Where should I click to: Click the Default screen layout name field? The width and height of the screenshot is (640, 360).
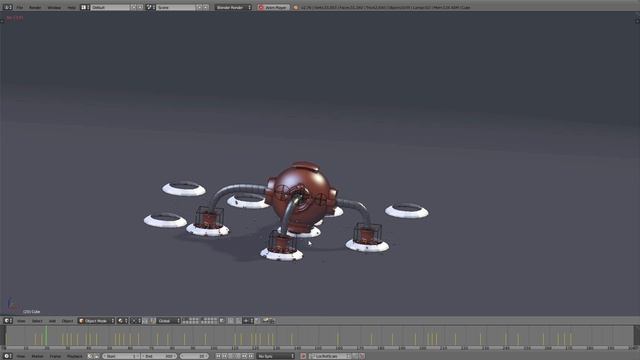109,7
